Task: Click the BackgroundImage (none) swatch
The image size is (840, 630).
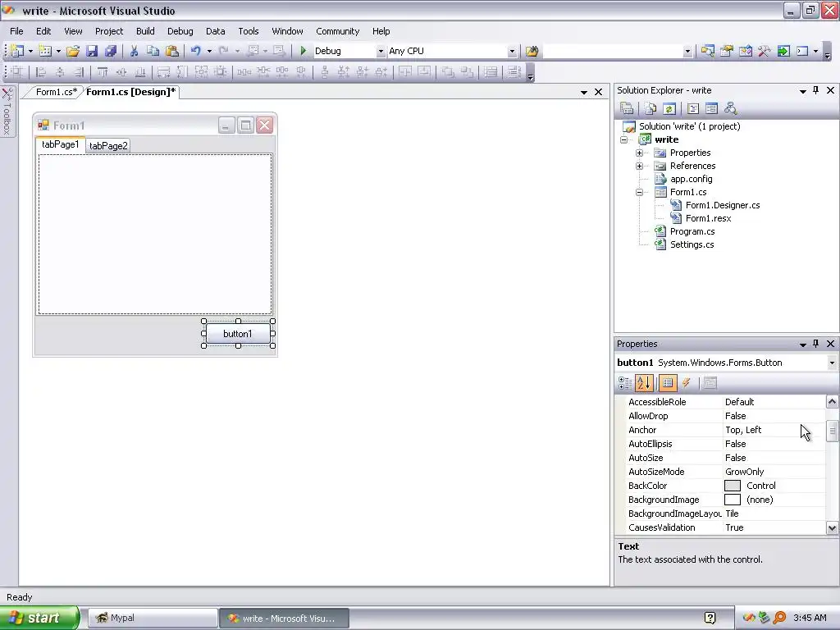Action: 733,500
